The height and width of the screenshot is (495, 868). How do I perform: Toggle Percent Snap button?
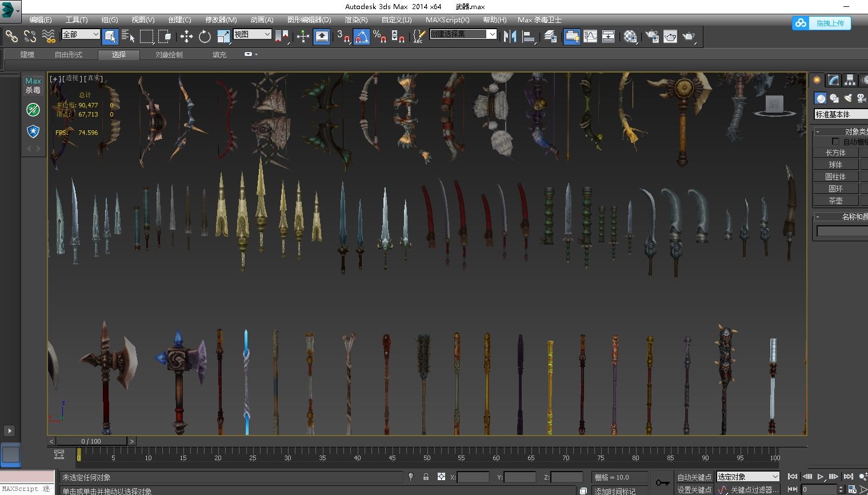(379, 37)
